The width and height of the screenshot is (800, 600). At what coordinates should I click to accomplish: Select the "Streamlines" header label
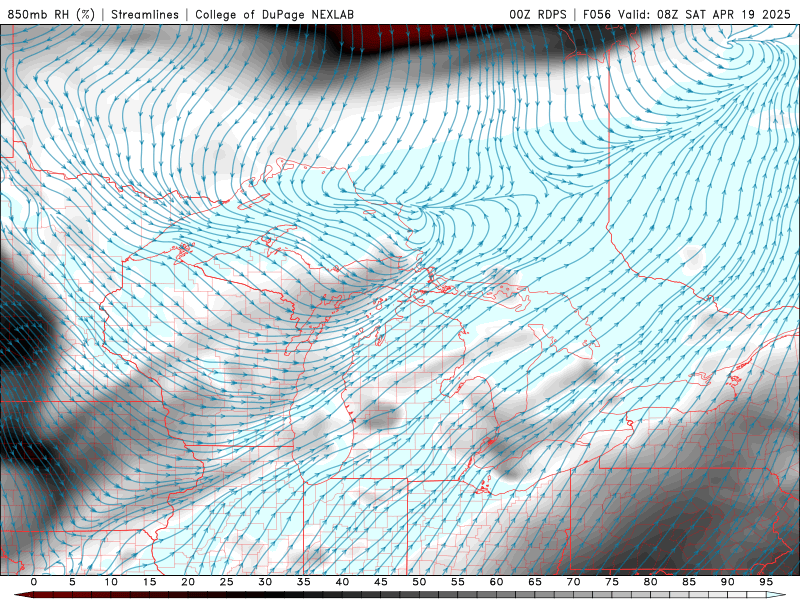(x=145, y=14)
